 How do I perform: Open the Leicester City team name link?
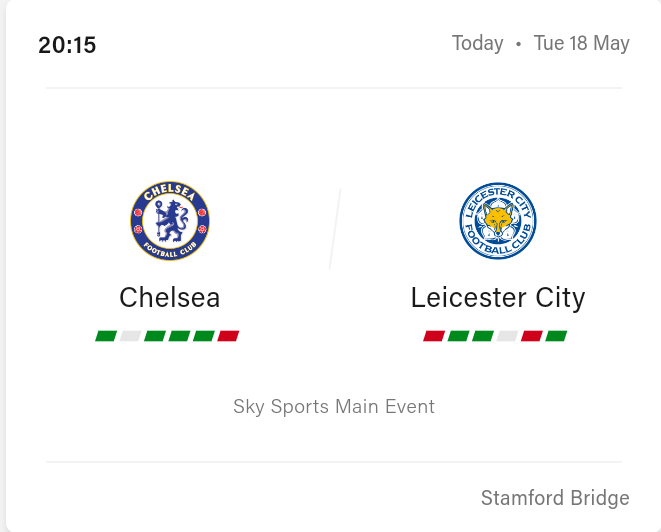click(498, 298)
